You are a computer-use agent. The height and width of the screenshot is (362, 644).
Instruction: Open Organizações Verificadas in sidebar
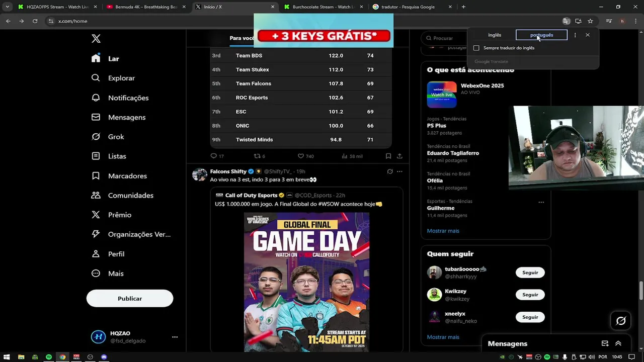[131, 234]
